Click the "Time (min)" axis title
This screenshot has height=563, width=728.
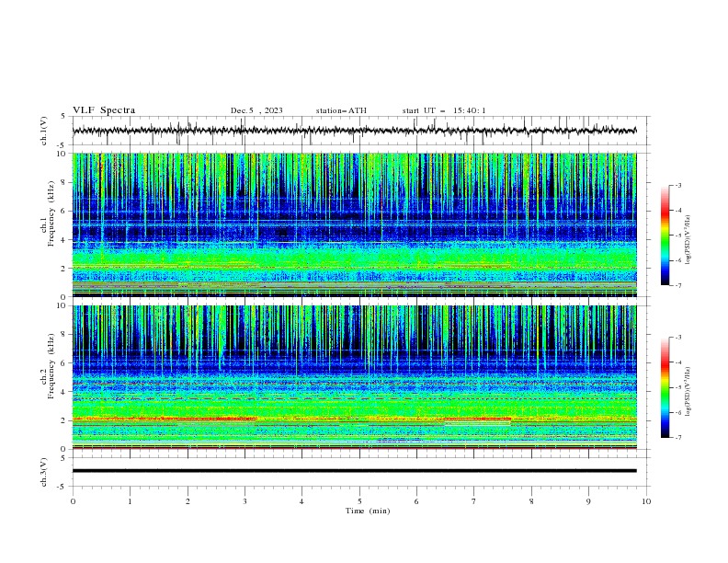click(368, 511)
